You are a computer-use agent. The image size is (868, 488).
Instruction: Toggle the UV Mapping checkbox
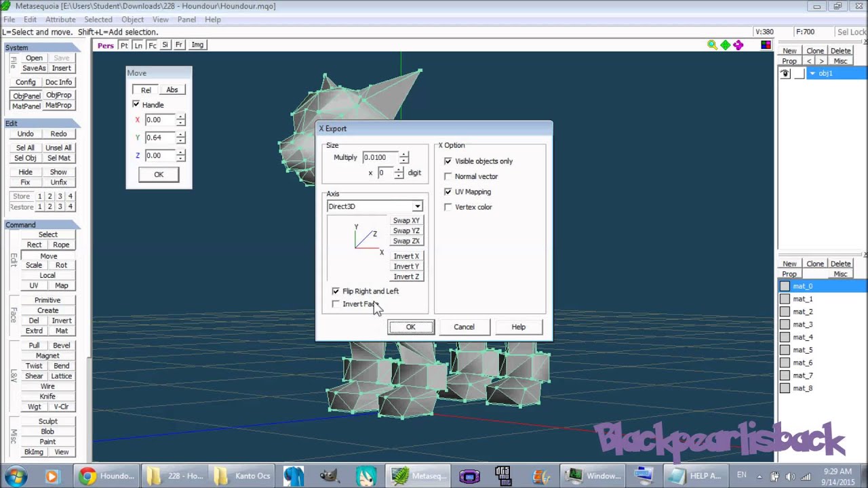[448, 192]
